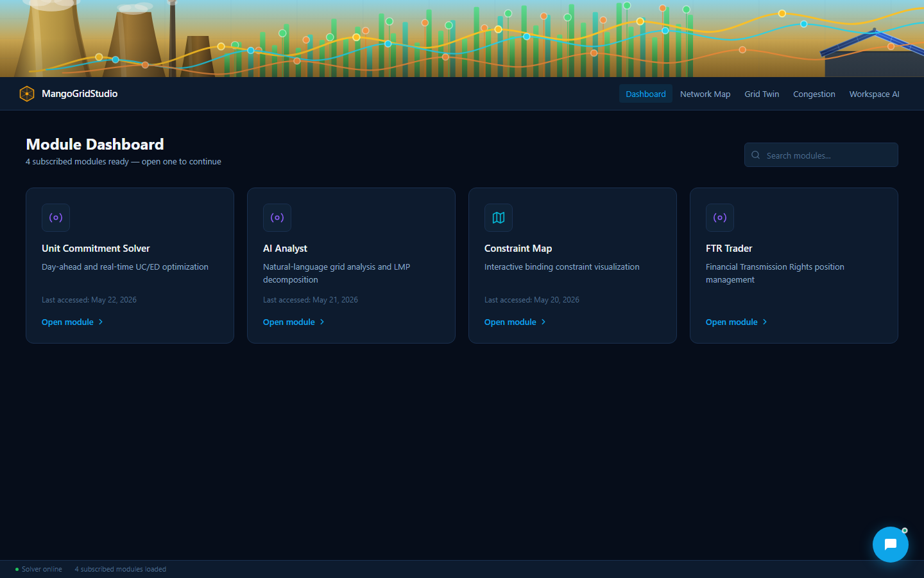Switch to the Dashboard tab

coord(646,94)
